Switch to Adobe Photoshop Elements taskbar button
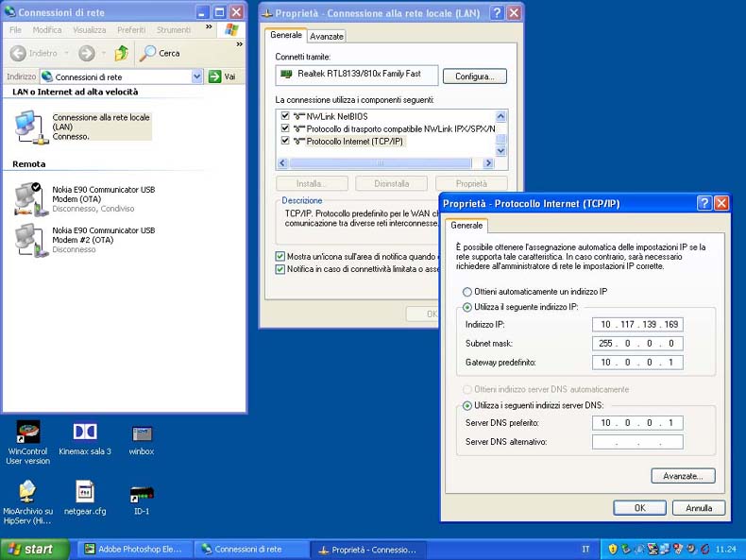Viewport: 746px width, 560px height. coord(135,549)
